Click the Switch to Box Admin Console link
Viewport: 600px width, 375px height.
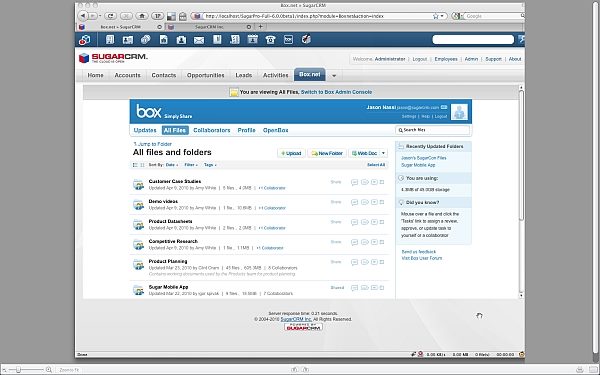pyautogui.click(x=336, y=92)
